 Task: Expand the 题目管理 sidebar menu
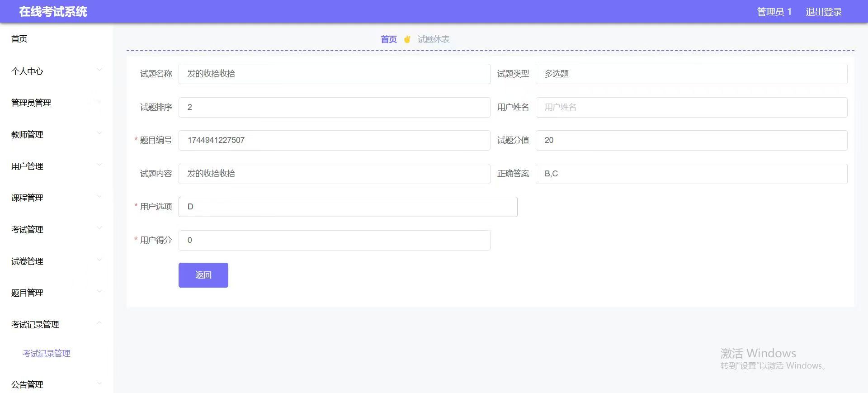[x=57, y=293]
